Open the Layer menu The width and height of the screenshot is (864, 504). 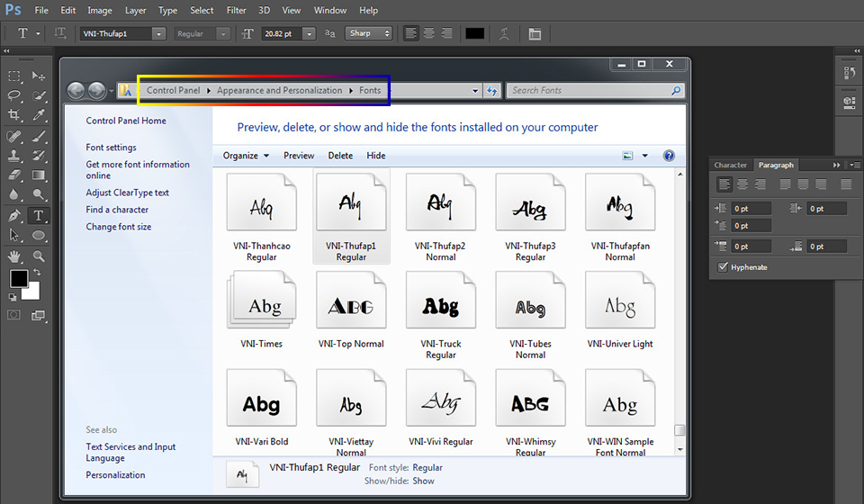136,11
